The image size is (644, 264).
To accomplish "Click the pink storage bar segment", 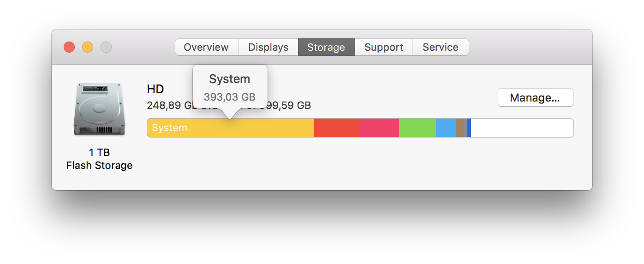I will pos(380,128).
